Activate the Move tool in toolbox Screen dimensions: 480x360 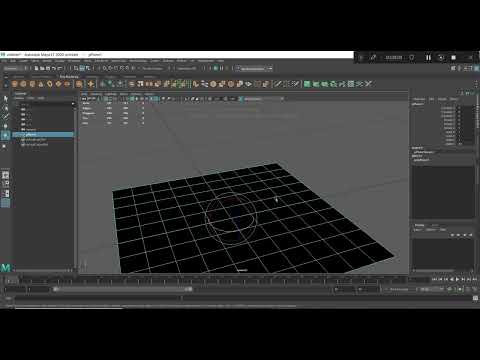tap(5, 126)
